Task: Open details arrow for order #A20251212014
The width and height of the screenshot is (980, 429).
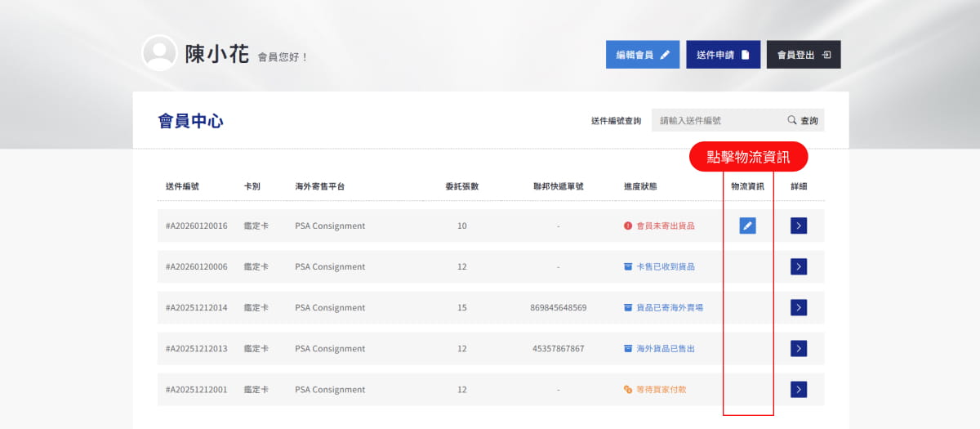Action: click(799, 307)
